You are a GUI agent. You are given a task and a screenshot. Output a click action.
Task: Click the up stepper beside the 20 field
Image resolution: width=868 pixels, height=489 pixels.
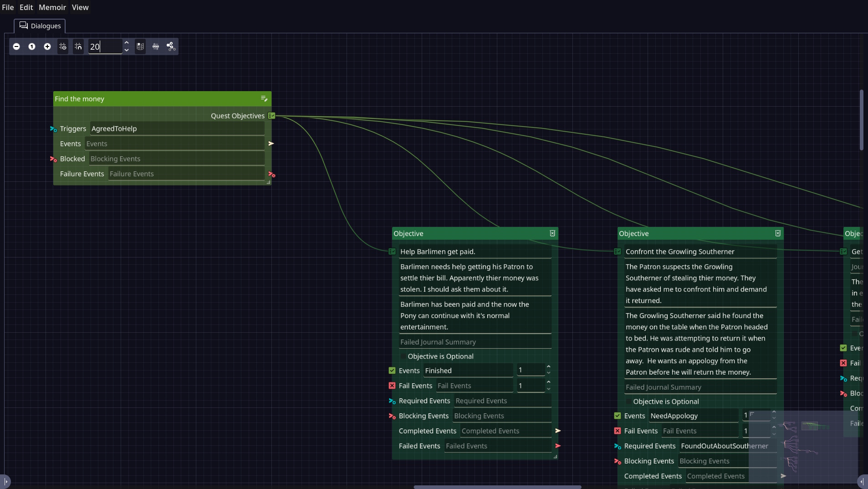point(126,42)
